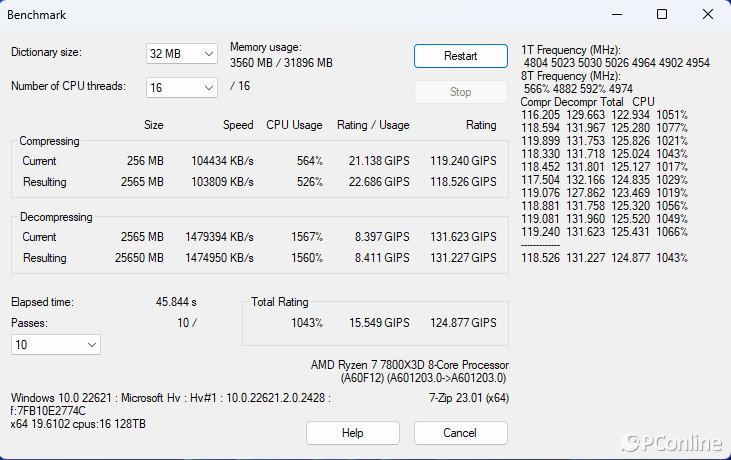Click the 7-Zip 23.01 (x64) version text

pyautogui.click(x=469, y=398)
